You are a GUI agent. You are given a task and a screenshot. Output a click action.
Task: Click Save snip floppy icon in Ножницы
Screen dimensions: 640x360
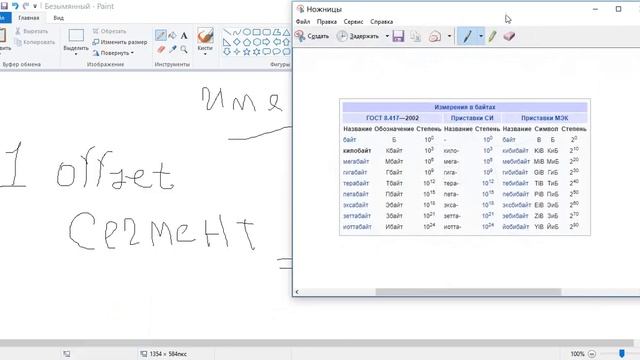398,36
